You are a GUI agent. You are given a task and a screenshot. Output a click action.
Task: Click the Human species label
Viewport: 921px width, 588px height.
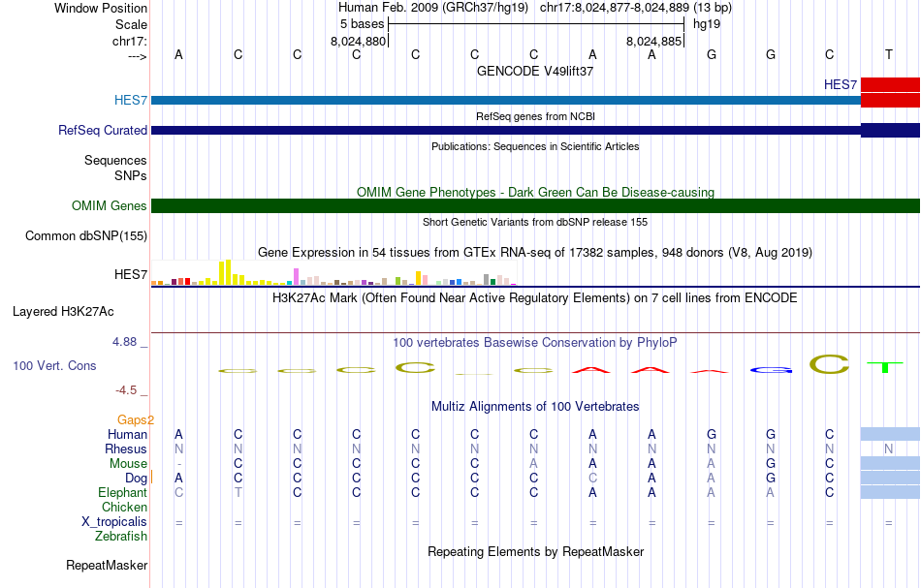(x=127, y=435)
